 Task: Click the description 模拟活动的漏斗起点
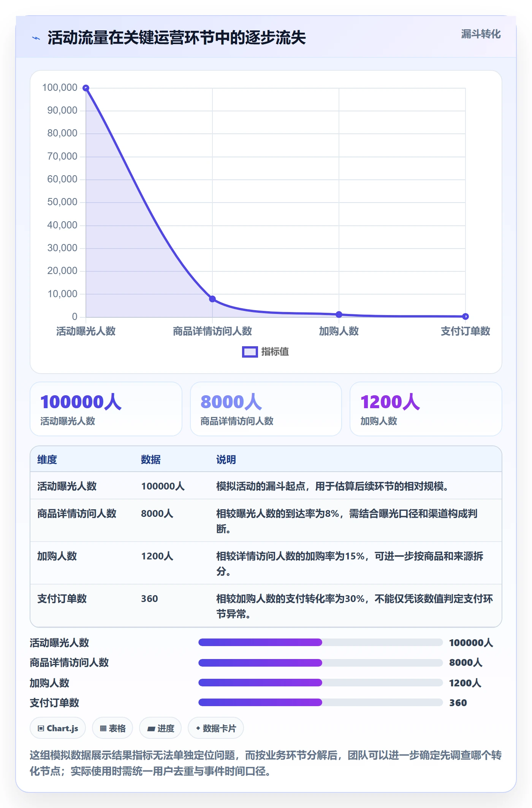point(332,486)
